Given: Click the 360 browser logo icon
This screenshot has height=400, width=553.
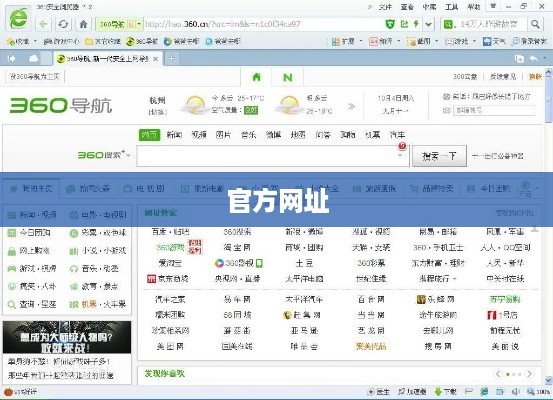Looking at the screenshot, I should (x=18, y=17).
